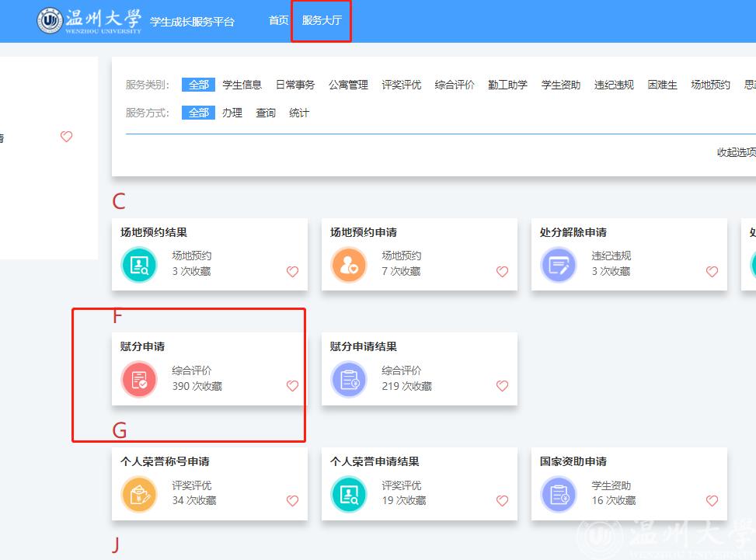
Task: Favorite 赋分申请 with its heart icon
Action: coord(292,386)
